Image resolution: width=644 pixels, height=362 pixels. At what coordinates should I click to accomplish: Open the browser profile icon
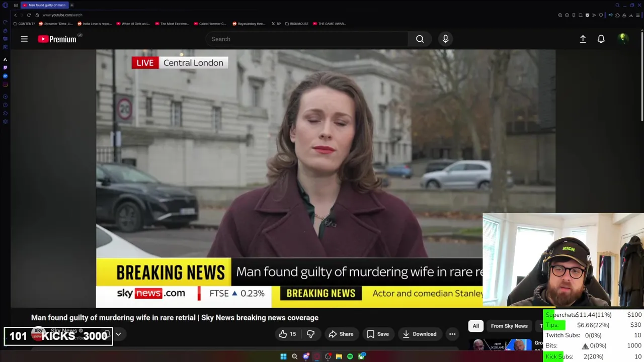624,15
